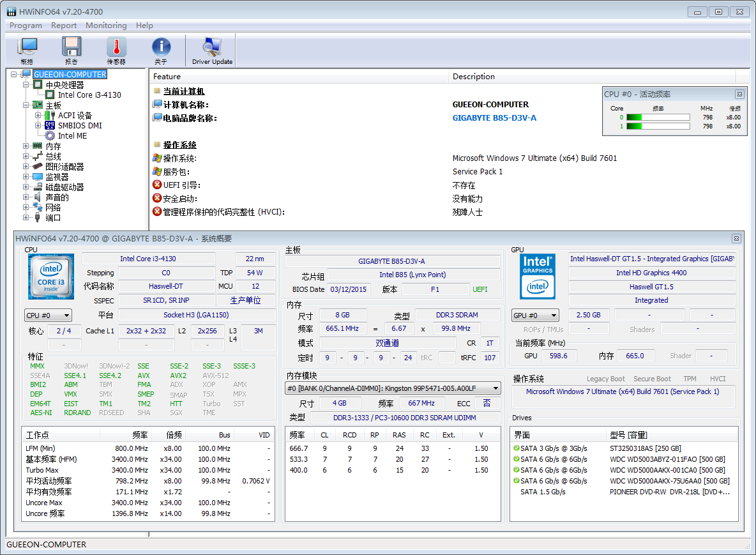Click the 生产单位 button in CPU section
The image size is (756, 555).
click(245, 300)
